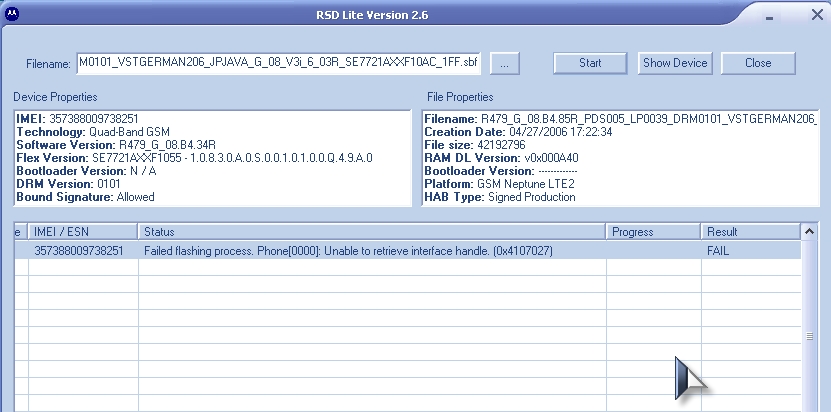831x412 pixels.
Task: Click the FAIL result cell
Action: pos(718,251)
